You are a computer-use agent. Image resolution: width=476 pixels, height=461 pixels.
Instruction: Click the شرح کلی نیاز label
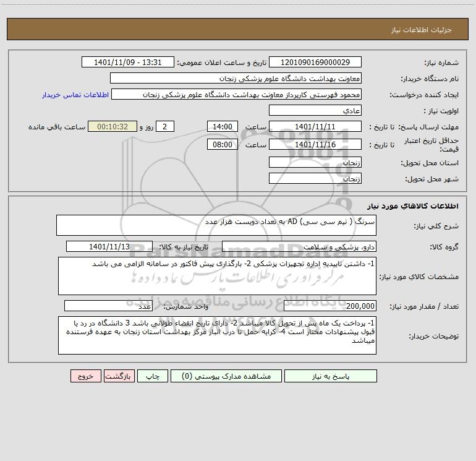click(x=436, y=226)
